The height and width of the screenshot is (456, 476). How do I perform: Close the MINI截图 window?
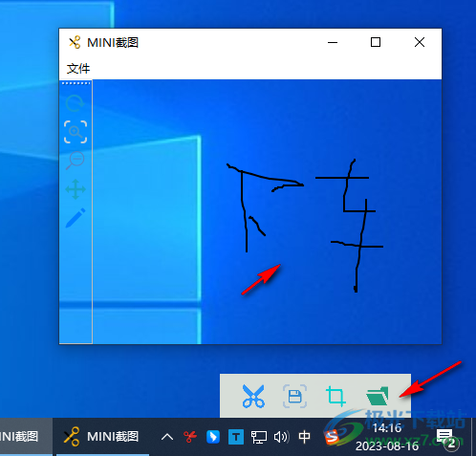tap(420, 42)
